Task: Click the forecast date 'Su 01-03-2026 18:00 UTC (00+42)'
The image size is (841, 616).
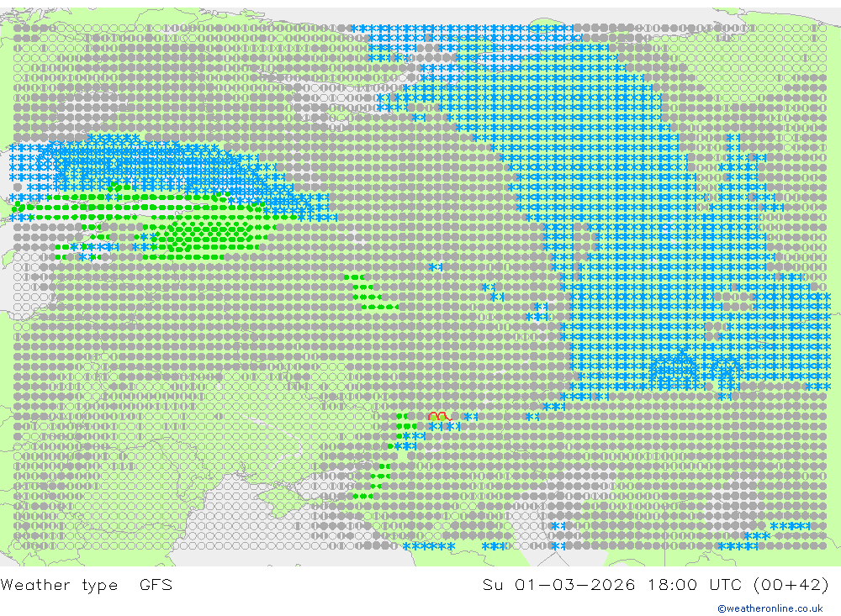Action: (655, 584)
